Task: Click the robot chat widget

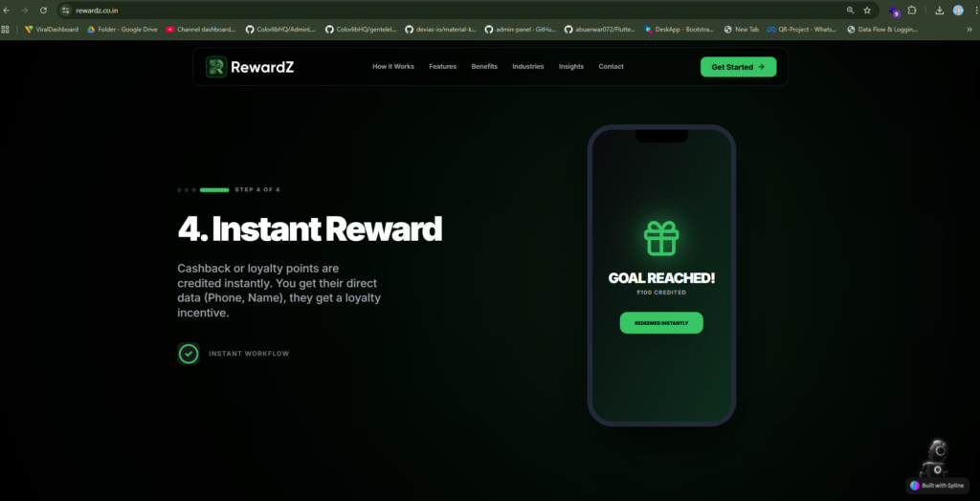Action: pyautogui.click(x=936, y=458)
